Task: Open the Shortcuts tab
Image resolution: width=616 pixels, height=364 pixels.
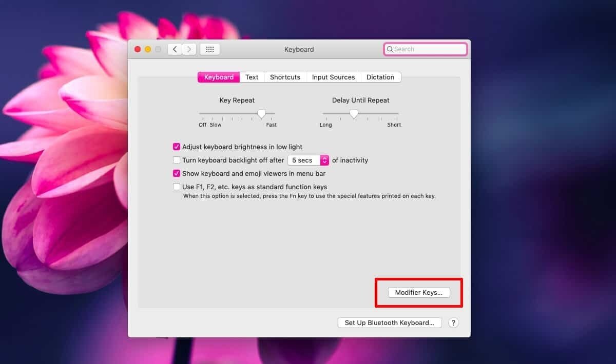Action: coord(285,77)
